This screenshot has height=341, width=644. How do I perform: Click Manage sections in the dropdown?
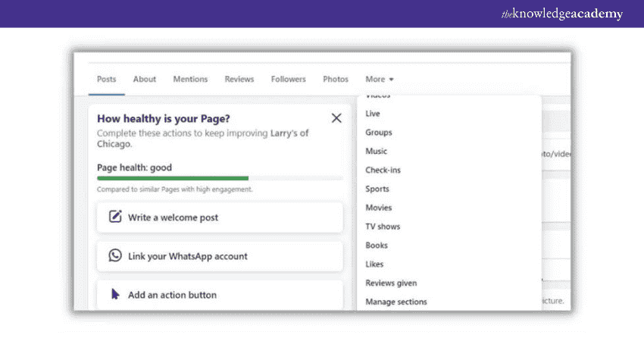(x=396, y=302)
